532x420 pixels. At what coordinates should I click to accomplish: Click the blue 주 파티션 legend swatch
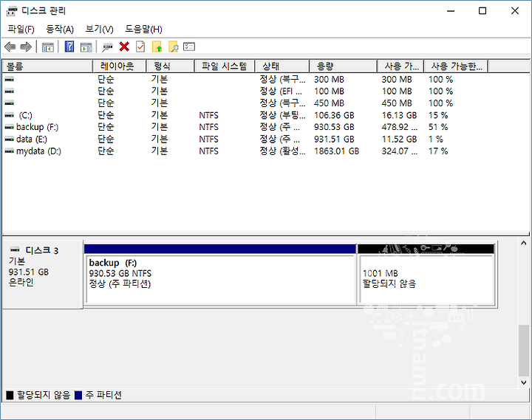click(78, 395)
